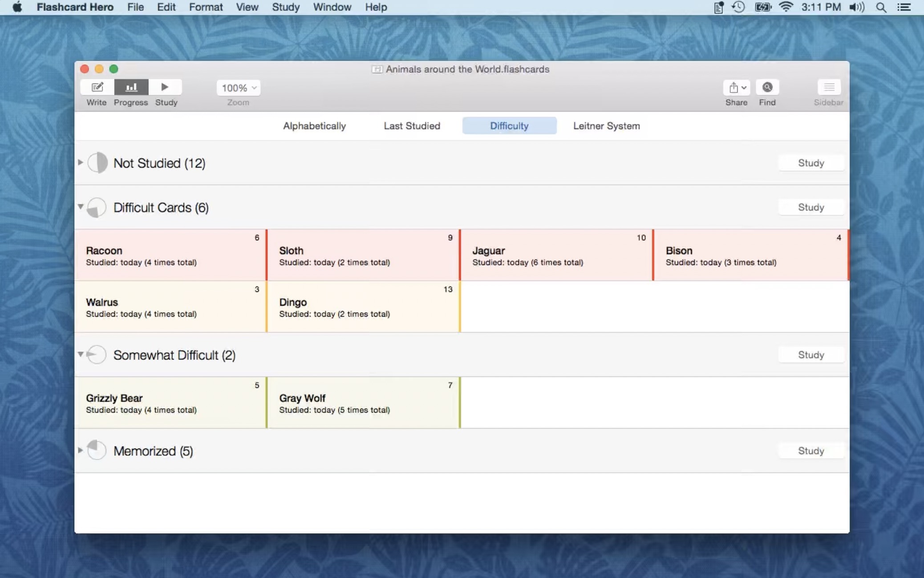Open macOS Spotlight search icon
924x578 pixels.
[880, 7]
